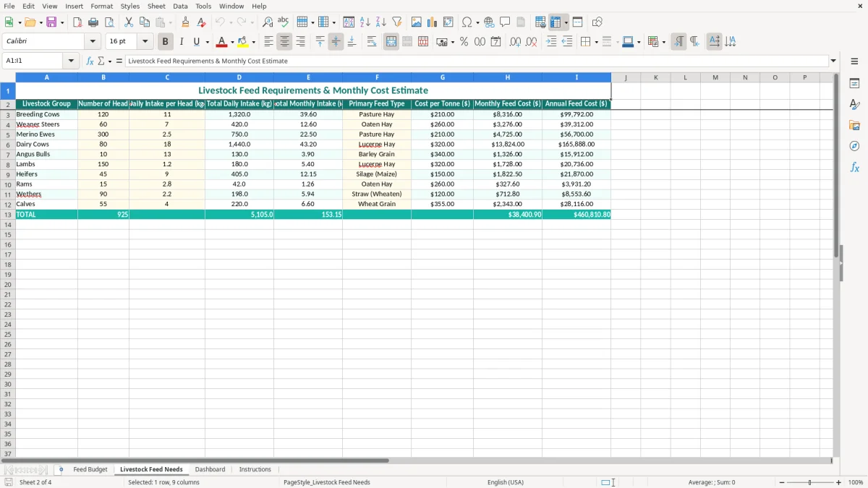
Task: Open the Background Color dropdown arrow
Action: tap(253, 42)
